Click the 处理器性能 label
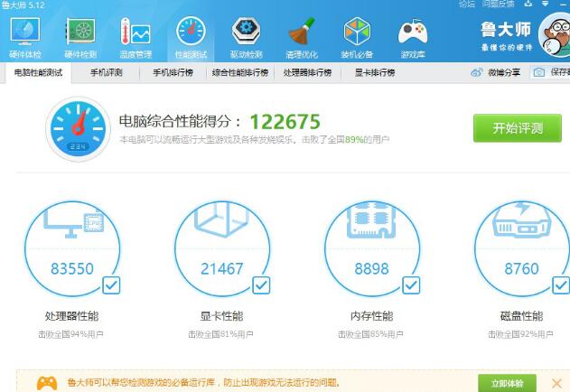This screenshot has height=392, width=570. pos(72,316)
